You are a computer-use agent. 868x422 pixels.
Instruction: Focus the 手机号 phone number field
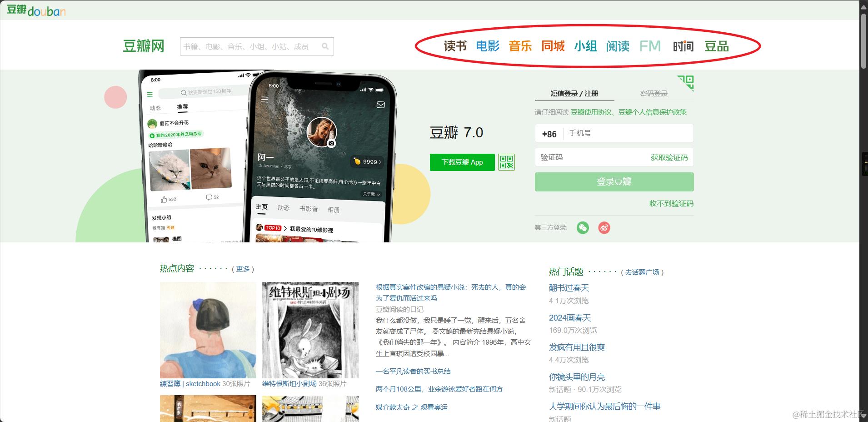point(629,133)
